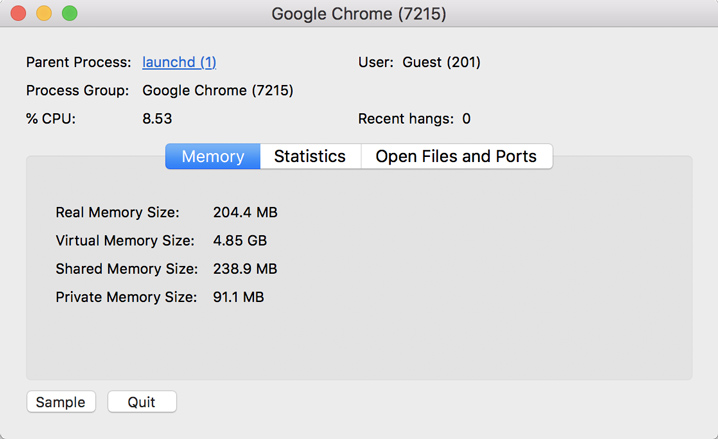Click the Process Group value
Viewport: 718px width, 439px height.
[x=217, y=90]
